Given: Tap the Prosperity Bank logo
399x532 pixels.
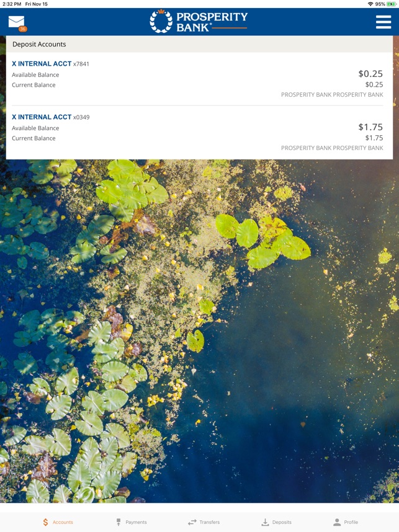Looking at the screenshot, I should coord(199,22).
